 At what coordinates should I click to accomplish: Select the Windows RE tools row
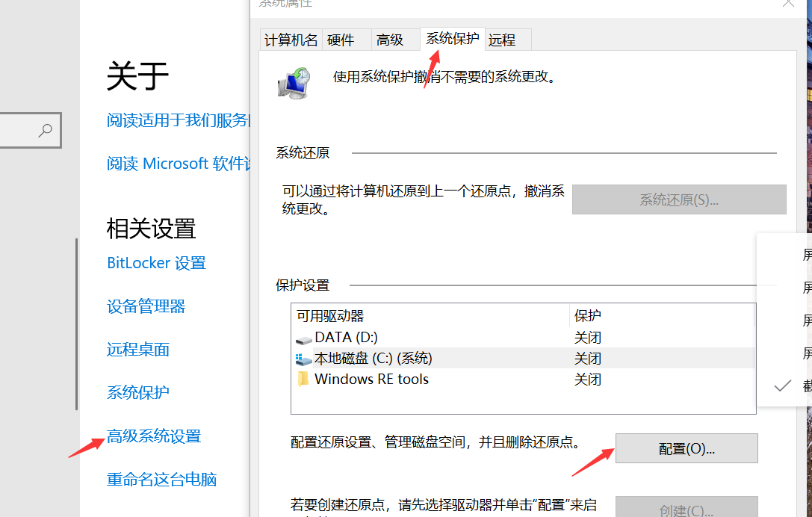coord(523,380)
